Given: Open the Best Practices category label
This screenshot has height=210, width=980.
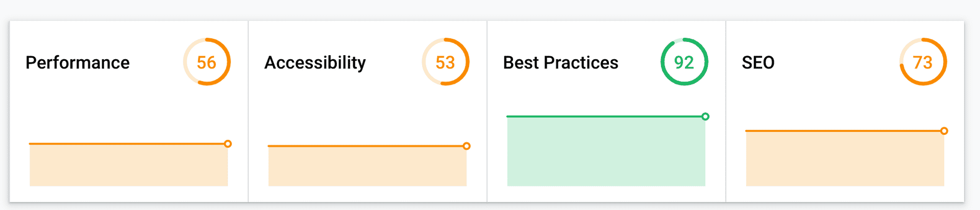Looking at the screenshot, I should coord(560,62).
